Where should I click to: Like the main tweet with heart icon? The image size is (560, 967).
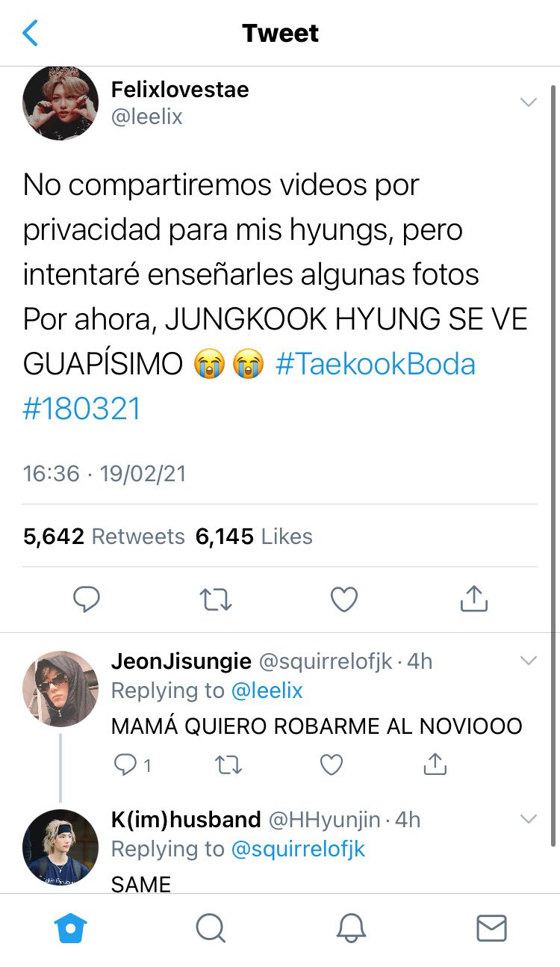pos(344,599)
